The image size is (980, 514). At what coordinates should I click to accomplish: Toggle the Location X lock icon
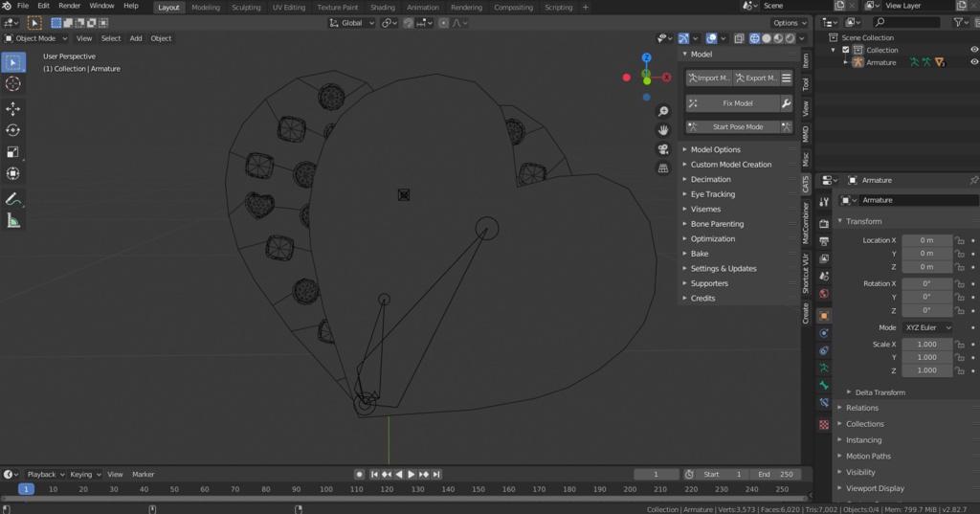click(x=960, y=240)
